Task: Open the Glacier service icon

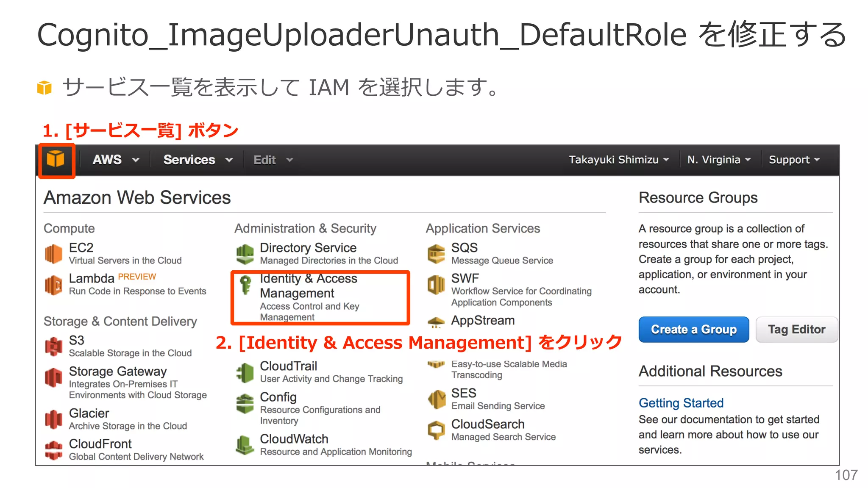Action: 54,419
